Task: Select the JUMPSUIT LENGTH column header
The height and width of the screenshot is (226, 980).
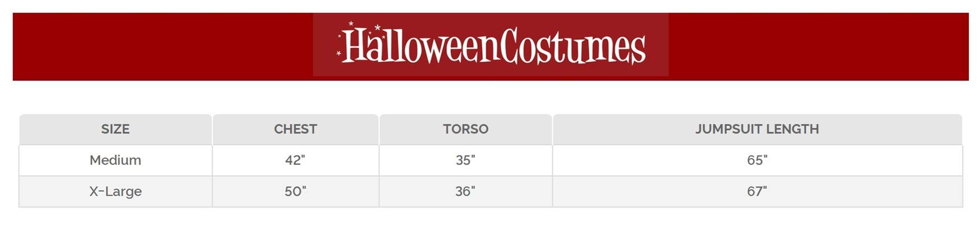Action: [x=757, y=129]
